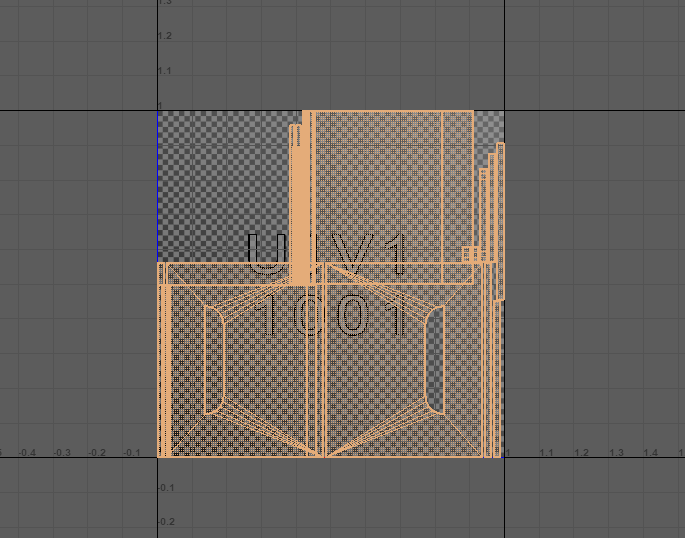Image resolution: width=685 pixels, height=538 pixels.
Task: Select the tall thin UV strip at far right
Action: 500,220
